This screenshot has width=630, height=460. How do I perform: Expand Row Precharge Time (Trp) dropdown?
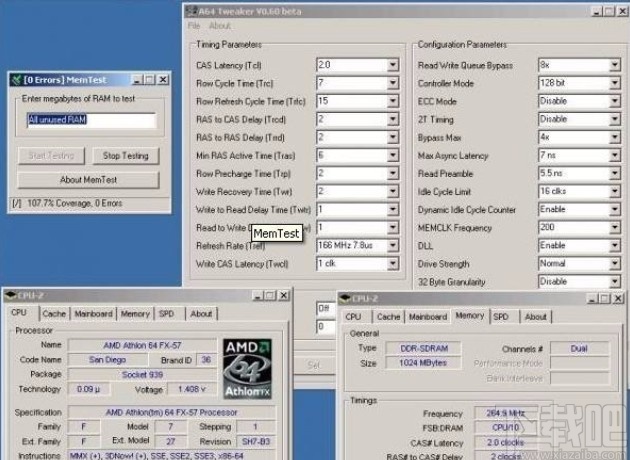(x=393, y=173)
